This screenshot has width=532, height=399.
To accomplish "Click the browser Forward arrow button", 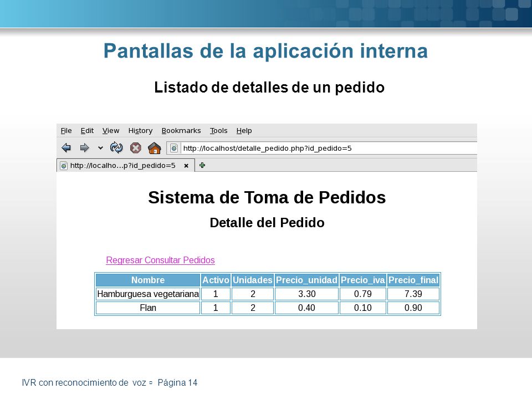I will [84, 148].
